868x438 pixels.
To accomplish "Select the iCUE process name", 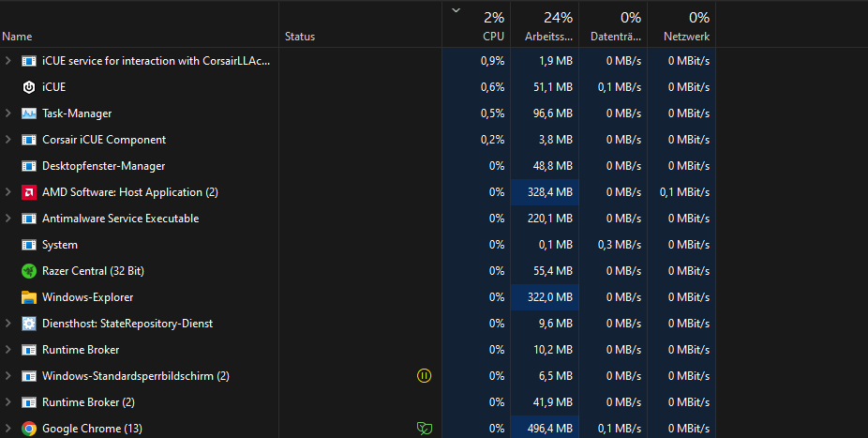I will pyautogui.click(x=53, y=87).
